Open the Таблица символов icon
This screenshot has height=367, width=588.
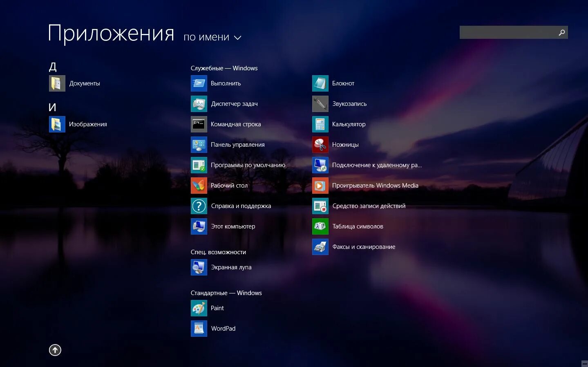tap(320, 226)
